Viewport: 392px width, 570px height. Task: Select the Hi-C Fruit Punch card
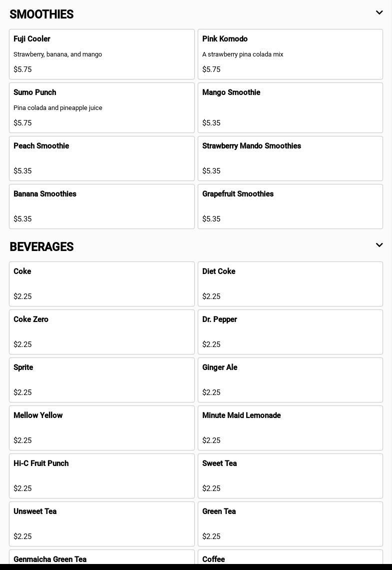click(x=101, y=475)
